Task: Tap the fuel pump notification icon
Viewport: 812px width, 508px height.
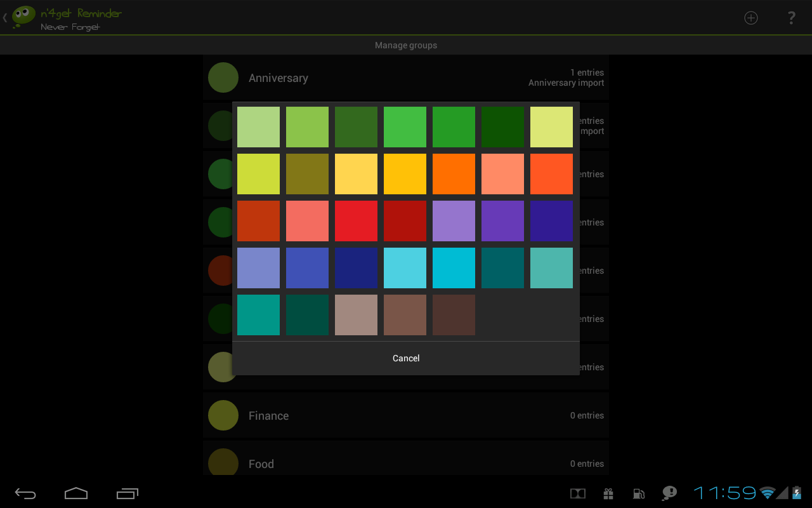Action: coord(639,493)
